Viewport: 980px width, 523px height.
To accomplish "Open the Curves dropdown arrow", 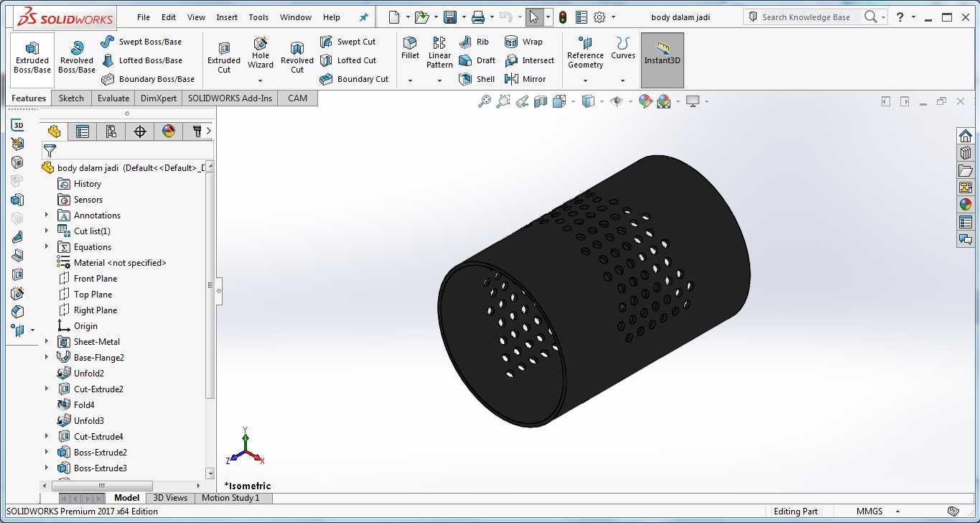I will pos(622,80).
